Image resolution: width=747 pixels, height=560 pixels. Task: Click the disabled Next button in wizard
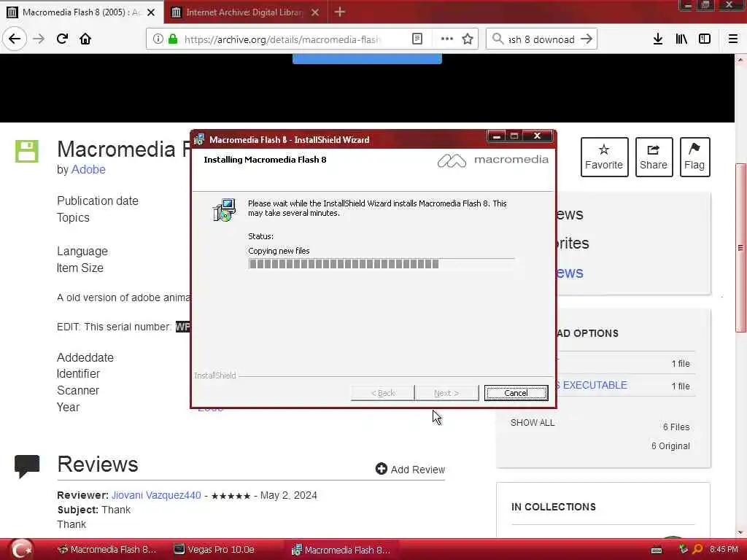click(x=446, y=393)
